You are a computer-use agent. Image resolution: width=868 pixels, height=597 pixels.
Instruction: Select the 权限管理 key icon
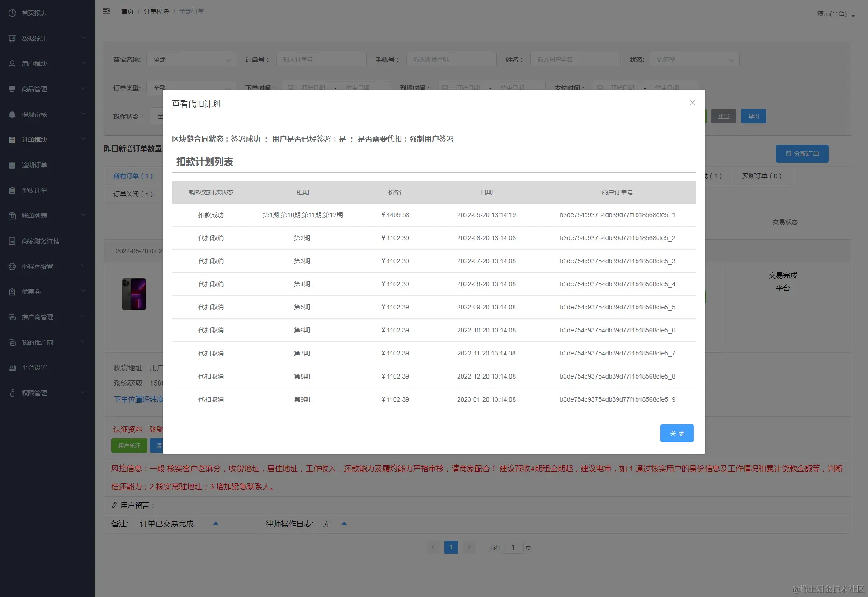(x=12, y=393)
